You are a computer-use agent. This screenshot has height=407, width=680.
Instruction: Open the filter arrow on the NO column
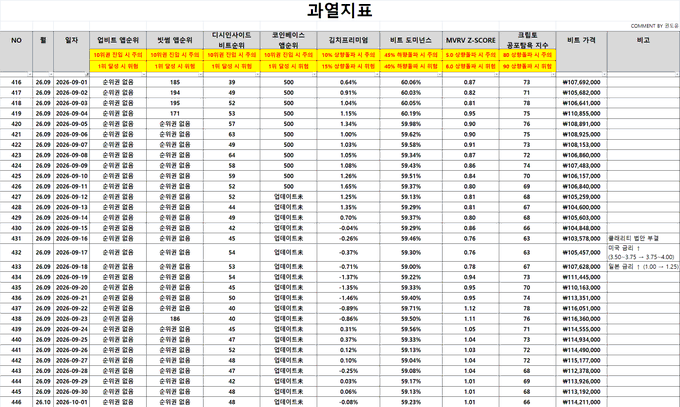click(29, 75)
